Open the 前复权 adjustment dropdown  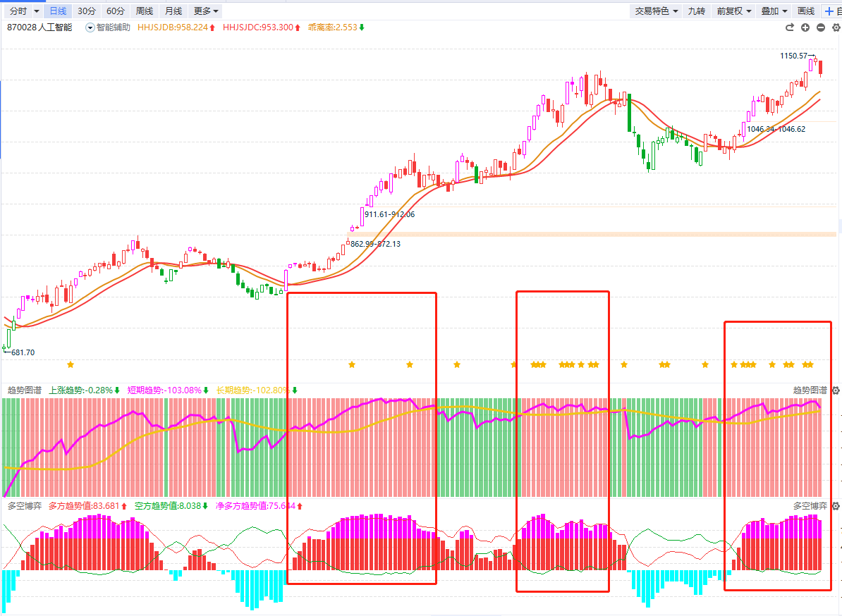click(x=733, y=11)
